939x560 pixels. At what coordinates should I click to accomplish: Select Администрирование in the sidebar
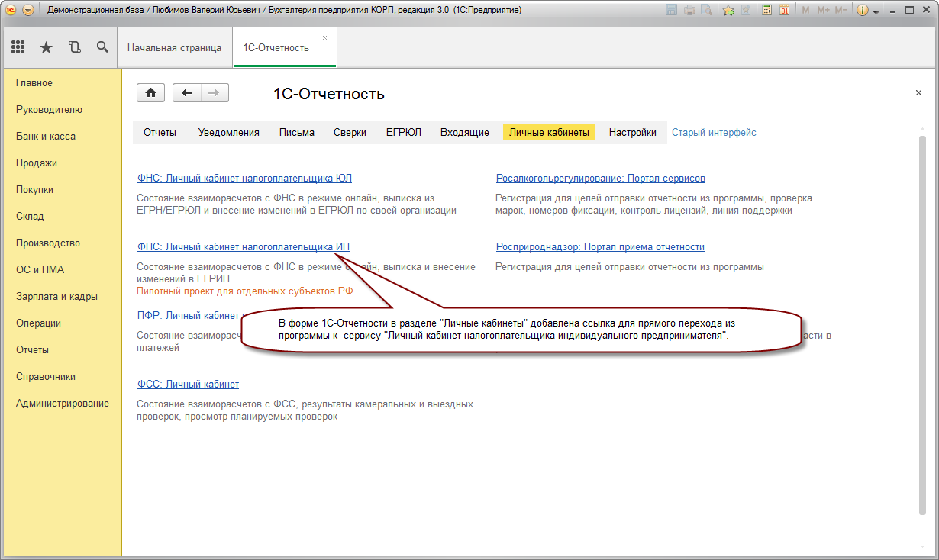click(61, 403)
